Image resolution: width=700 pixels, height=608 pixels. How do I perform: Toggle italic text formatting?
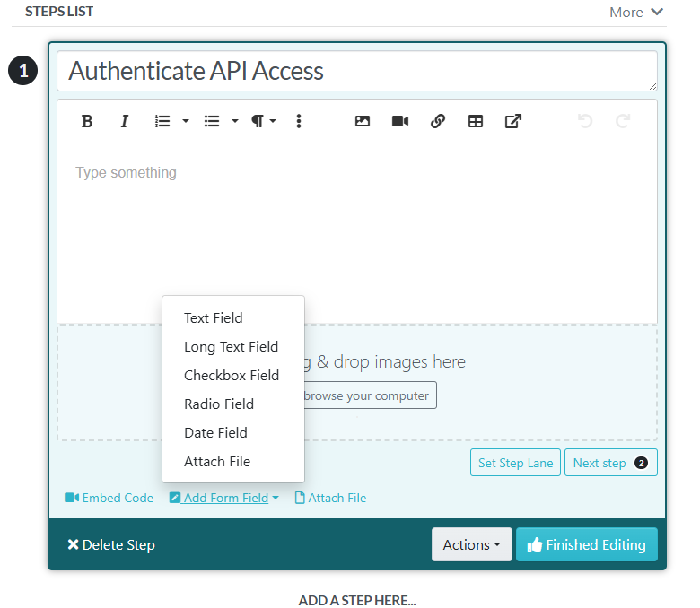click(125, 121)
